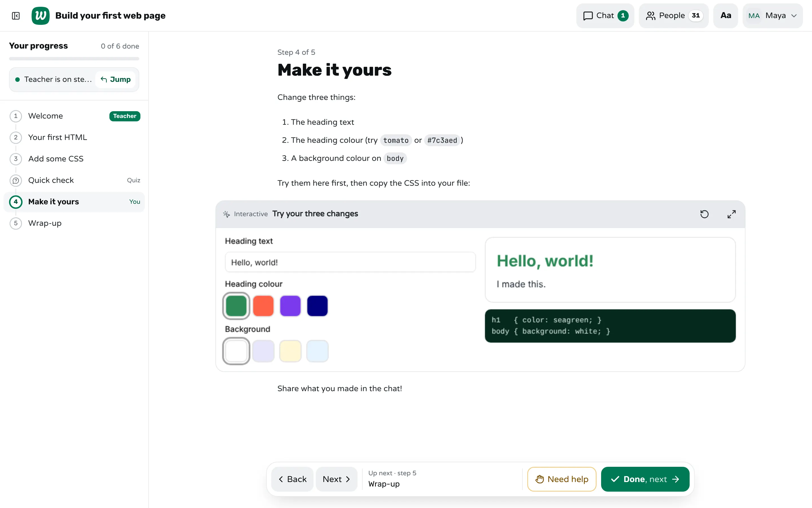
Task: Select the purple heading colour swatch
Action: pos(290,306)
